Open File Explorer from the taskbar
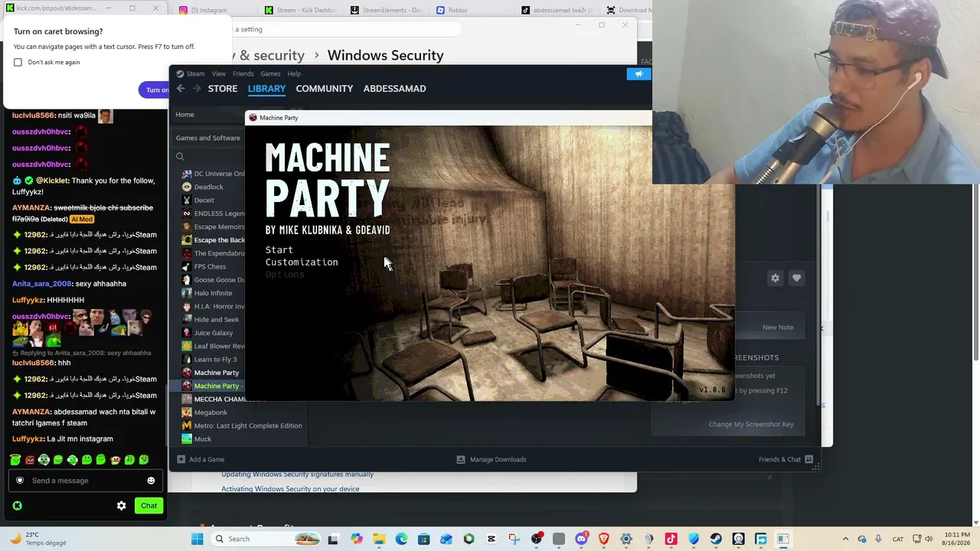The width and height of the screenshot is (980, 551). click(379, 539)
